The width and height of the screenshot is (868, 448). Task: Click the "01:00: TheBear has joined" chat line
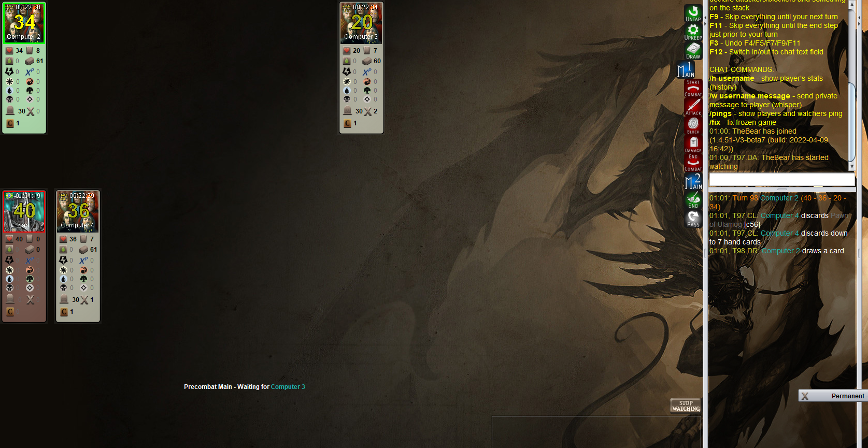click(x=753, y=131)
